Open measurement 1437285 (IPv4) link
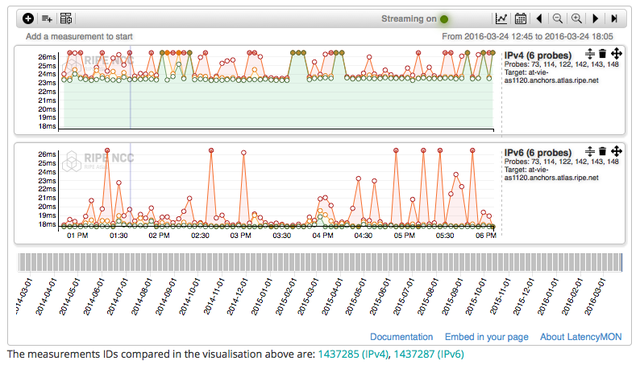Image resolution: width=640 pixels, height=365 pixels. pos(353,354)
